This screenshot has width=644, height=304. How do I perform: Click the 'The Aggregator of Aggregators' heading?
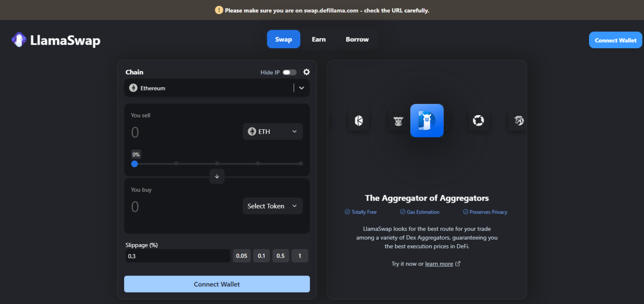(427, 198)
